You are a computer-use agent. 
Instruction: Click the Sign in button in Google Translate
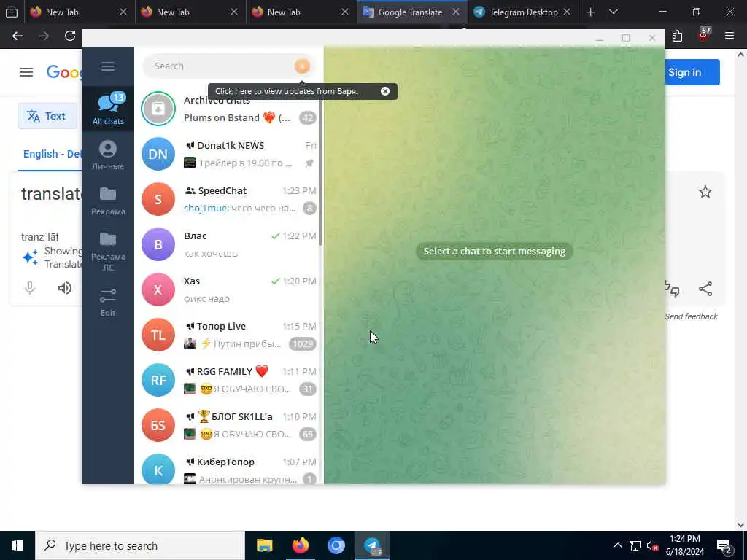691,72
